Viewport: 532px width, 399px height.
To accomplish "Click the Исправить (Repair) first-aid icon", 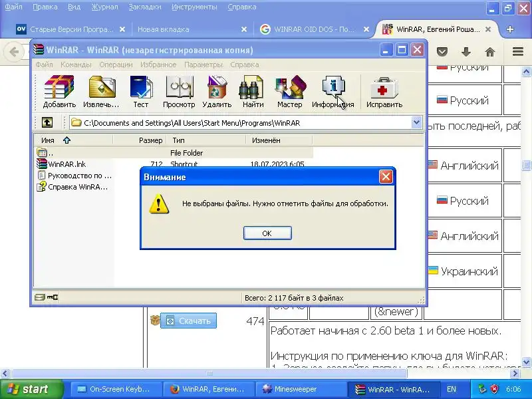I will point(384,92).
